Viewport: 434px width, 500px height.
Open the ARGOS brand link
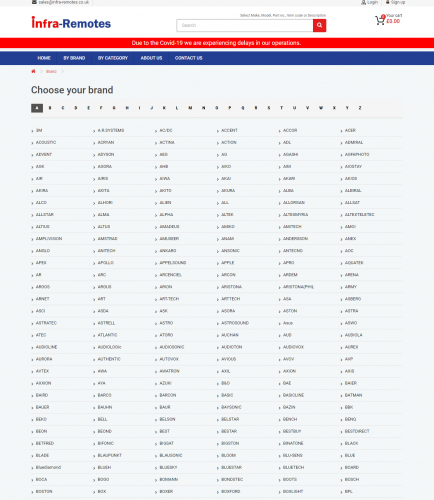click(43, 287)
